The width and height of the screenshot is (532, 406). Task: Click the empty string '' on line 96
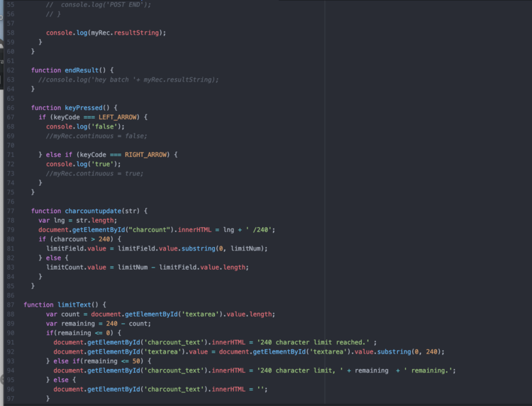(260, 390)
